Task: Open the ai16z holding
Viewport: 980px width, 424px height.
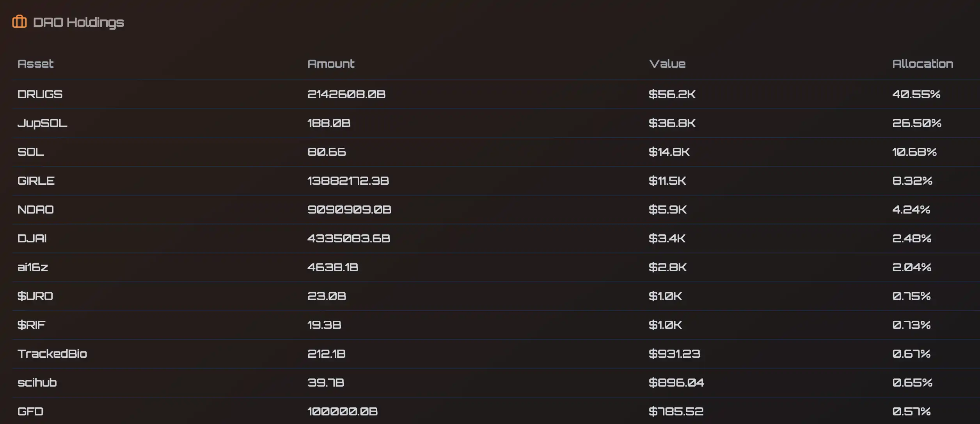Action: [33, 267]
